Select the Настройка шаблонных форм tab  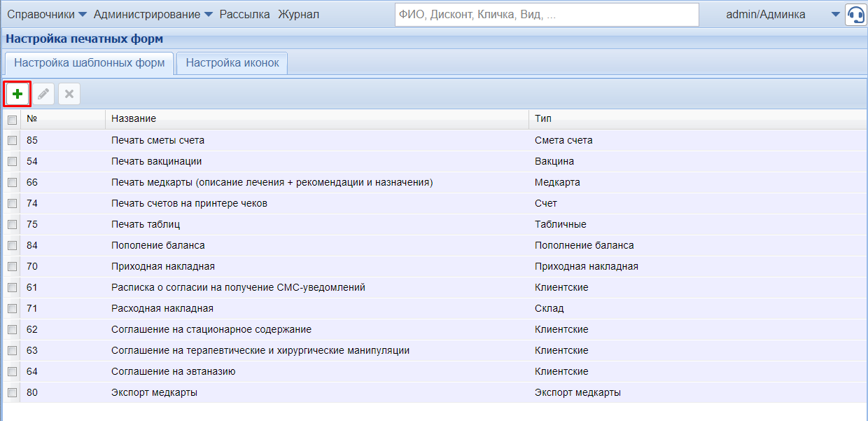pos(89,63)
